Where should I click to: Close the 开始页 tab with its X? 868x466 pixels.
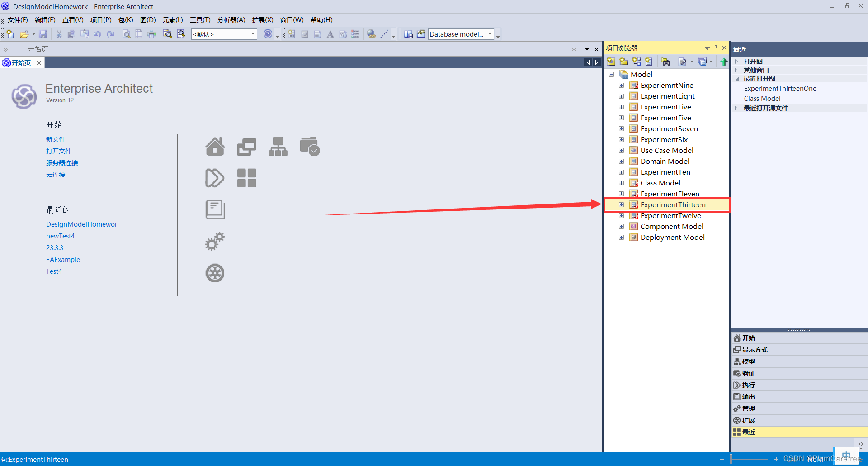coord(39,63)
